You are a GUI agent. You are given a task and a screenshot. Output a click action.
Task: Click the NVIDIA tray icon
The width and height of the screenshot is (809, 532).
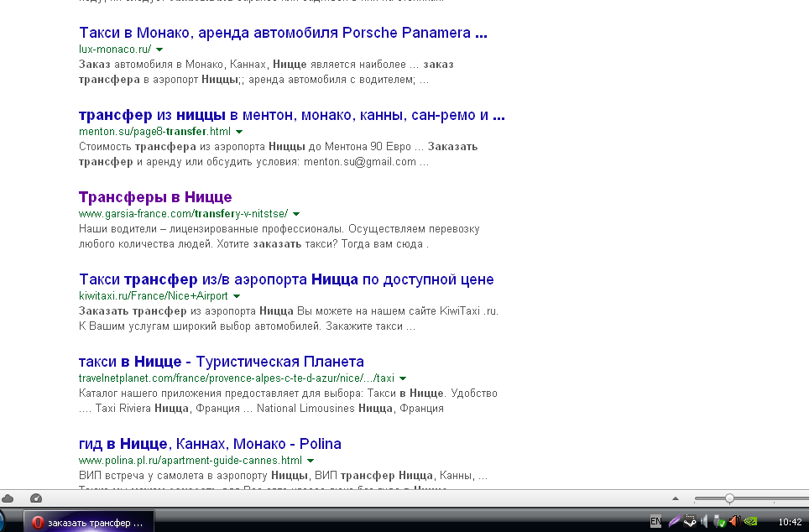coord(750,522)
